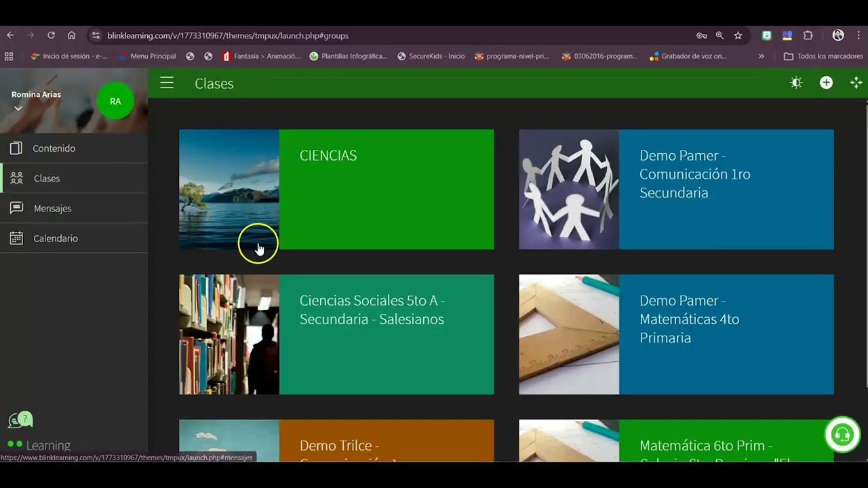Click the CIENCIAS lake thumbnail image
The height and width of the screenshot is (488, 868).
229,189
